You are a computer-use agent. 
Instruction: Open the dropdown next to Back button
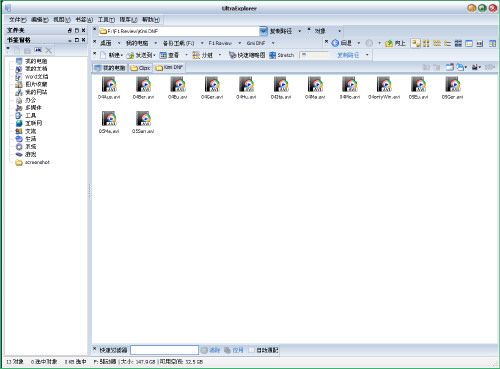pyautogui.click(x=359, y=43)
